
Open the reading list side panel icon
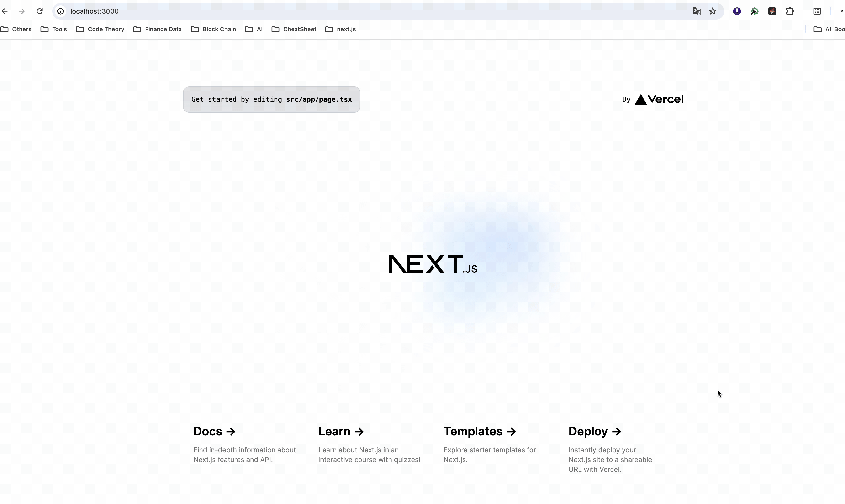click(x=817, y=11)
